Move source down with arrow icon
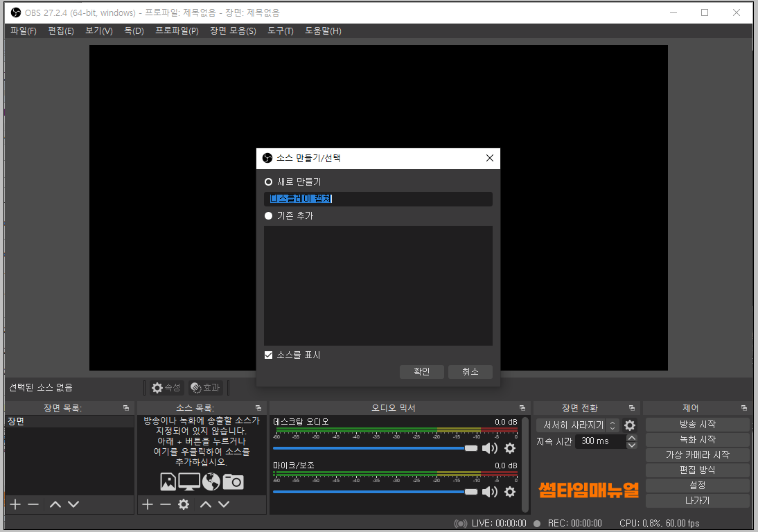758x532 pixels. (224, 504)
